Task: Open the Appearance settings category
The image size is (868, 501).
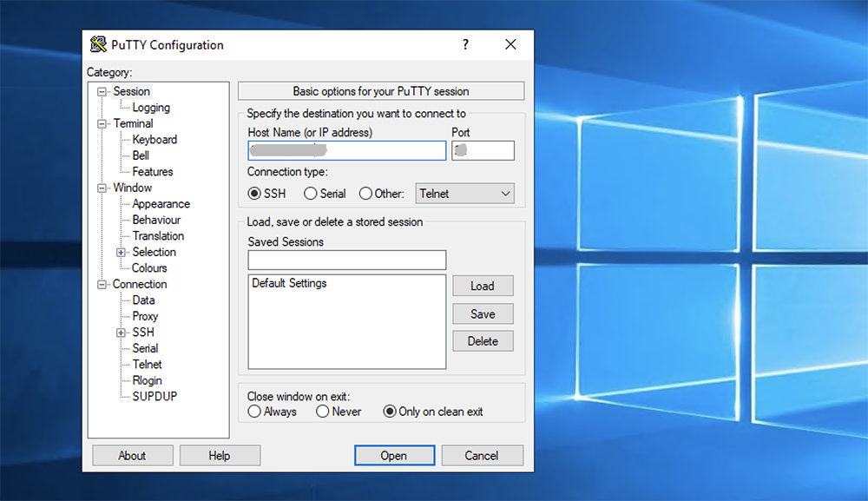Action: coord(161,204)
